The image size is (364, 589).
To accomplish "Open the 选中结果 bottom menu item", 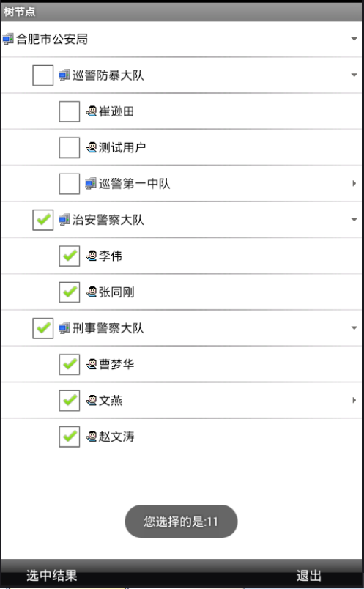I will click(52, 576).
